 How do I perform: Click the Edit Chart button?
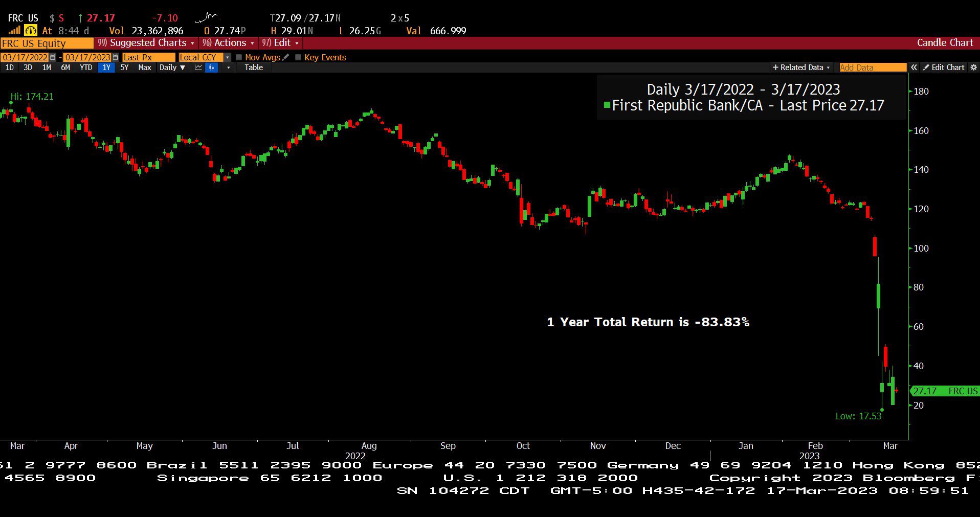(944, 68)
